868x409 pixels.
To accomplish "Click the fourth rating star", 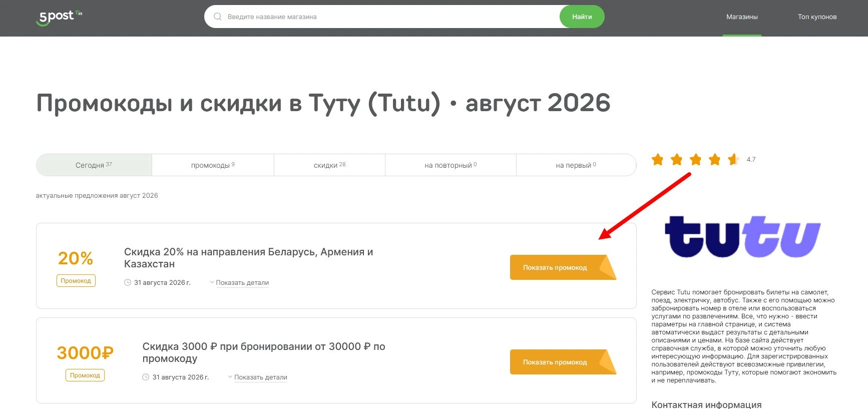I will 715,160.
